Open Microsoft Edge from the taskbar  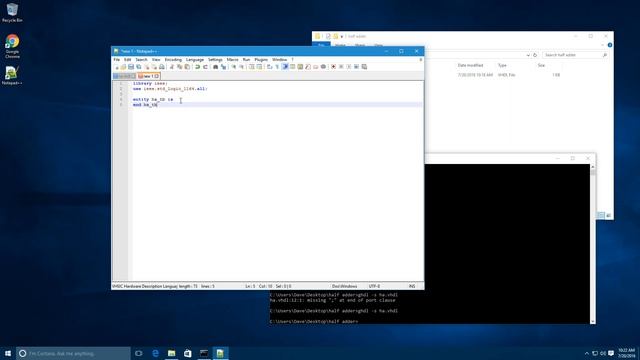point(156,353)
